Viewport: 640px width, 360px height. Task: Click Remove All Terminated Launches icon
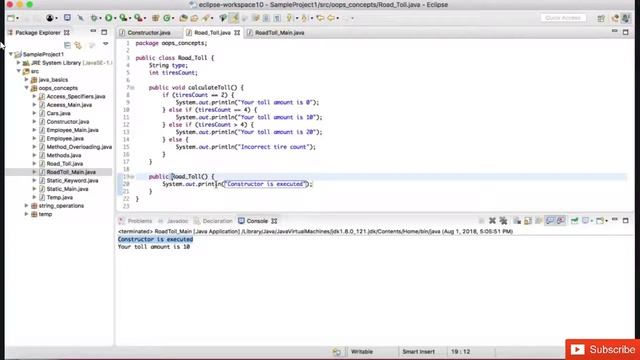tap(503, 221)
